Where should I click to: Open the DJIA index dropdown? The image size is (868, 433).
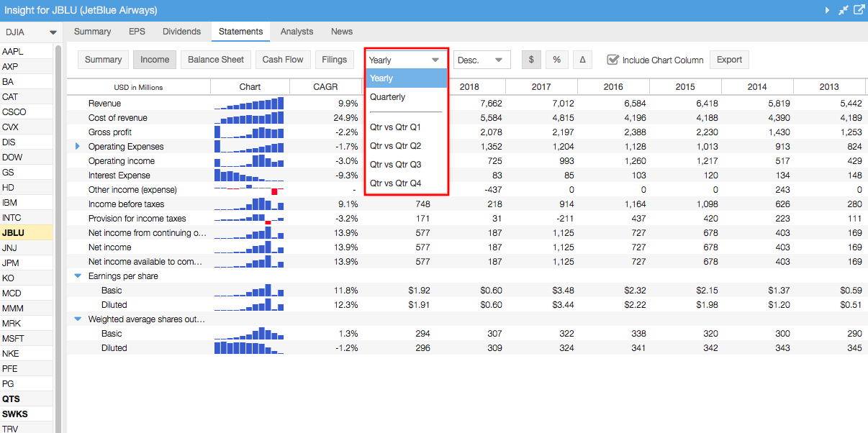[x=31, y=32]
